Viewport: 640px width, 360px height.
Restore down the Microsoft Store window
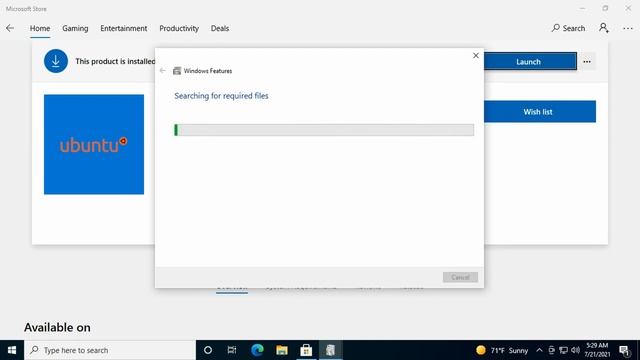(605, 8)
